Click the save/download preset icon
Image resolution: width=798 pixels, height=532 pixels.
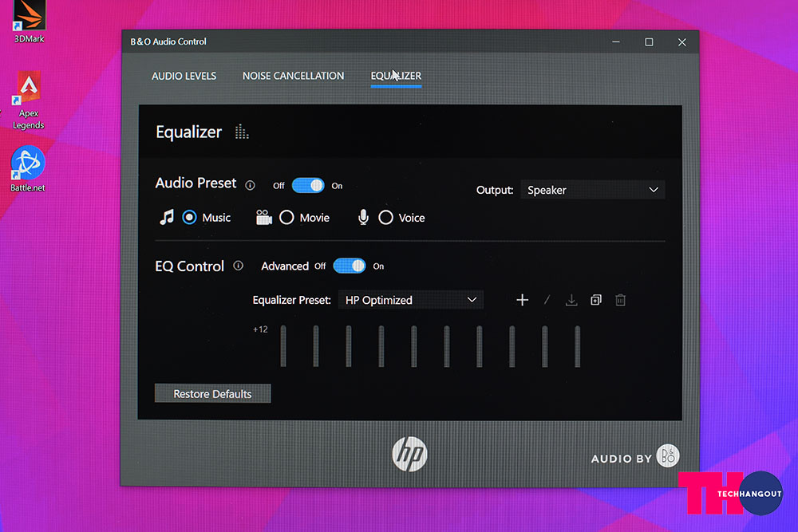[x=571, y=300]
